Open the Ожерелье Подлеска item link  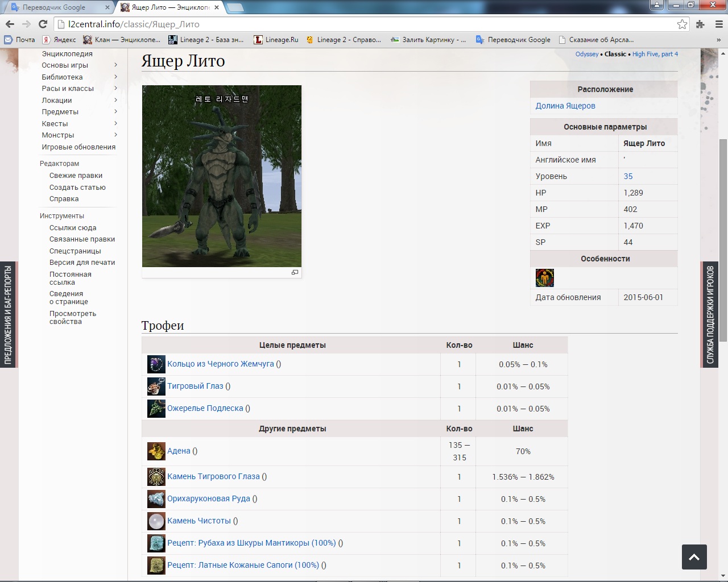tap(205, 408)
